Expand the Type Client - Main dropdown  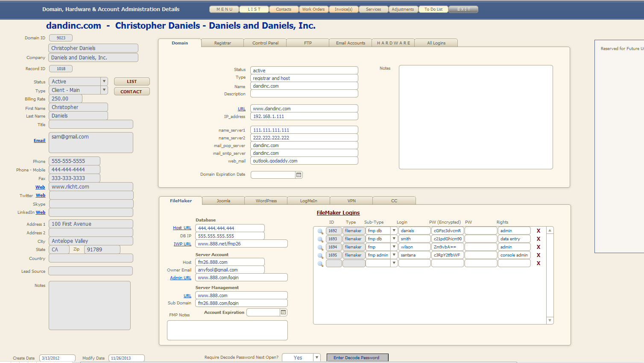coord(104,90)
